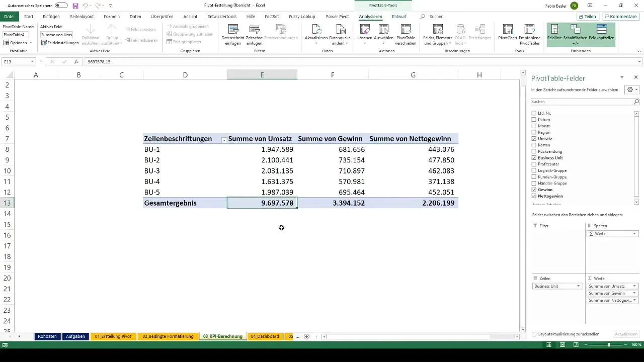Open the 04_Dashboard sheet tab

(265, 336)
